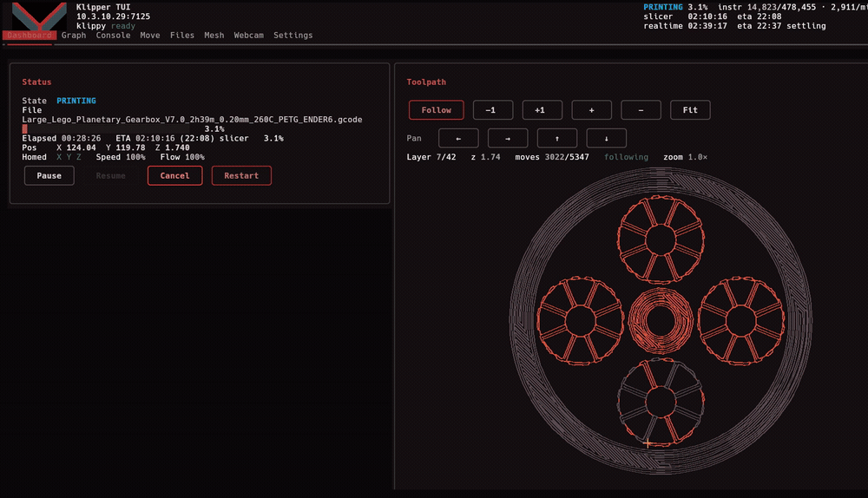Screen dimensions: 868x498
Task: Switch to the Mesh tab
Action: (214, 36)
